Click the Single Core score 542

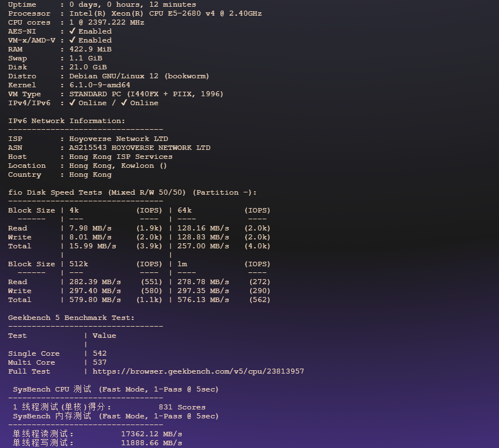[100, 353]
